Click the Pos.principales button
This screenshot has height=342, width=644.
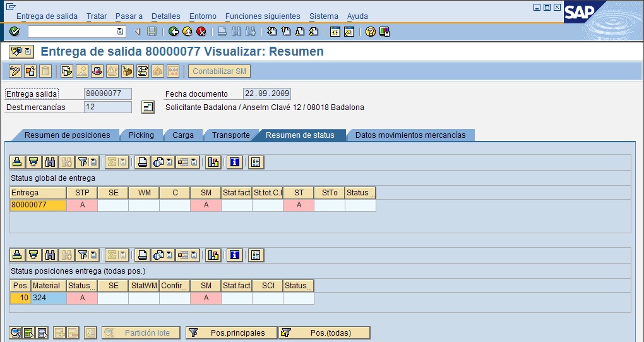tap(231, 333)
